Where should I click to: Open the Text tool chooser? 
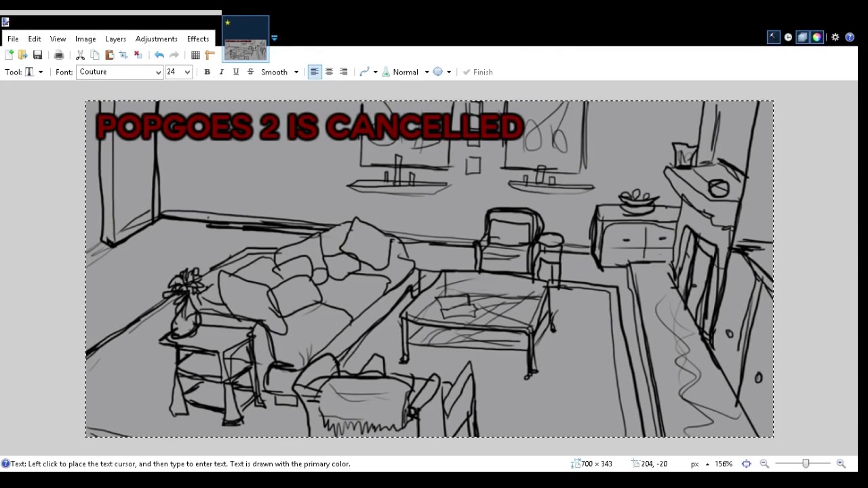[x=34, y=72]
